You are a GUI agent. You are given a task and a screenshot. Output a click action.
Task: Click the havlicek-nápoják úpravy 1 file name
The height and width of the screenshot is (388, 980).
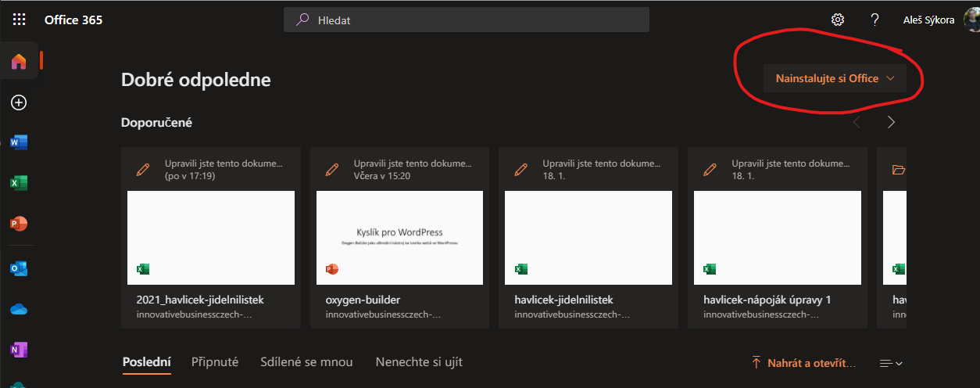[x=767, y=300]
